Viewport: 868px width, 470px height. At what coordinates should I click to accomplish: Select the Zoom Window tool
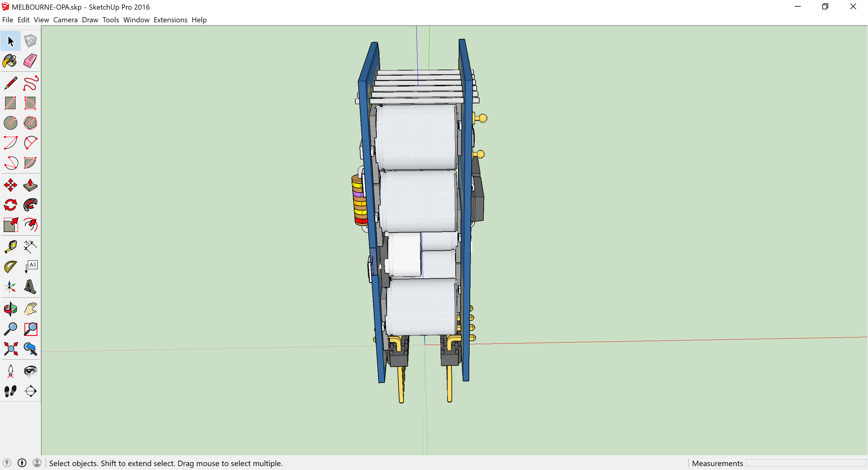(x=30, y=329)
